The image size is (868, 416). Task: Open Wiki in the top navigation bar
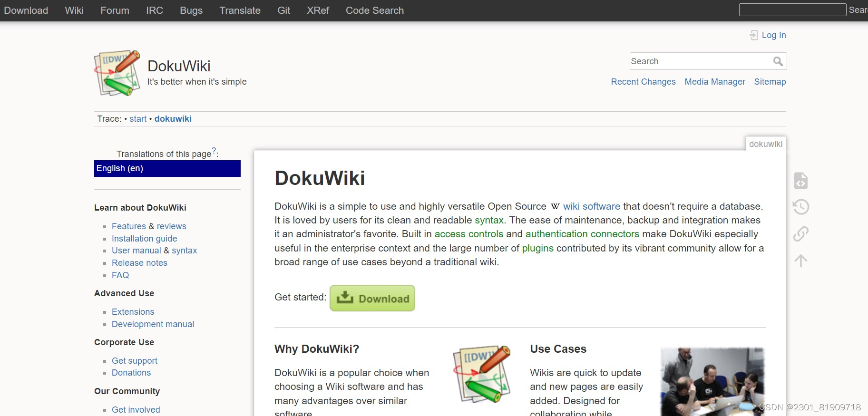coord(74,10)
